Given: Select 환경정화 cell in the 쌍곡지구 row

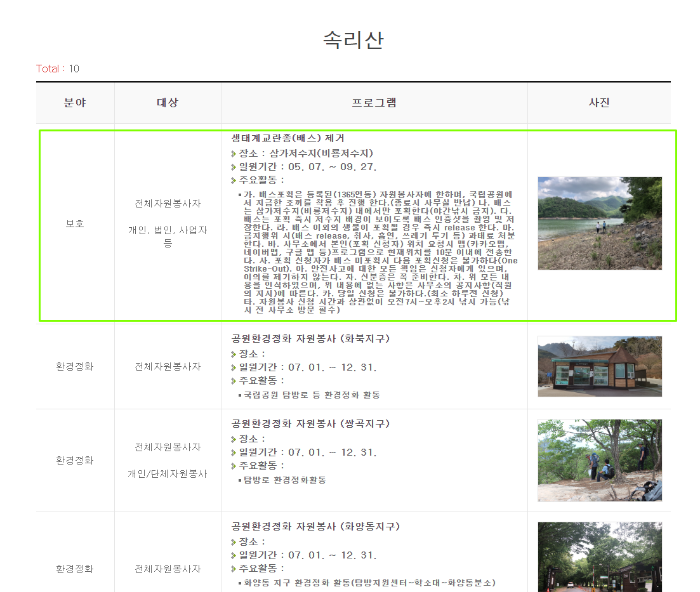Looking at the screenshot, I should click(75, 460).
